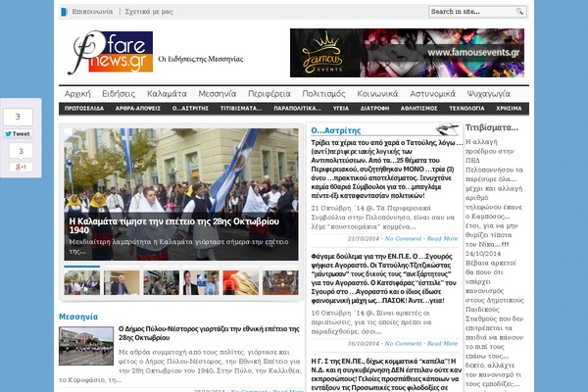This screenshot has height=392, width=588.
Task: Select ΑΡΘΡΑ-ΑΠΟΨΕΙΣ in the dark submenu
Action: click(138, 109)
